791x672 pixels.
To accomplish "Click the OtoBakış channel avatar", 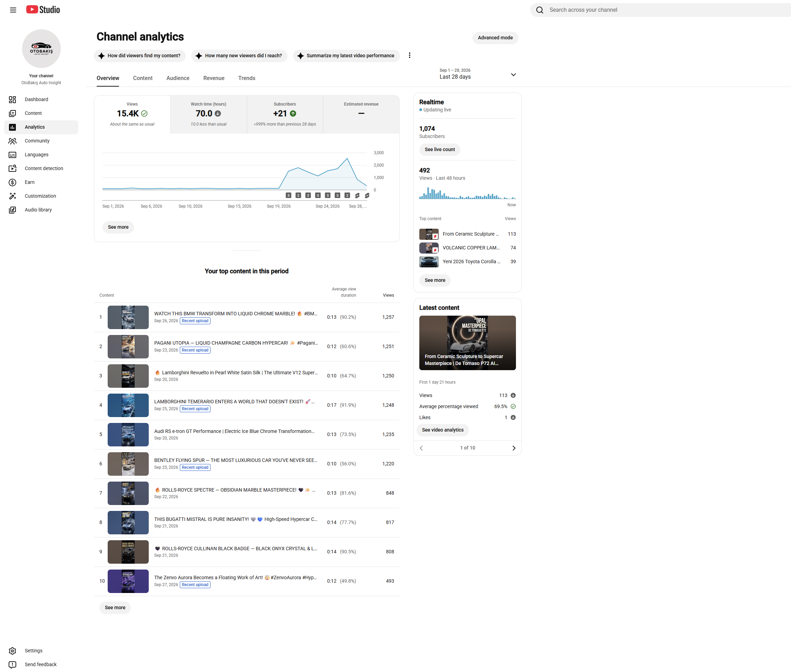I will pos(41,49).
